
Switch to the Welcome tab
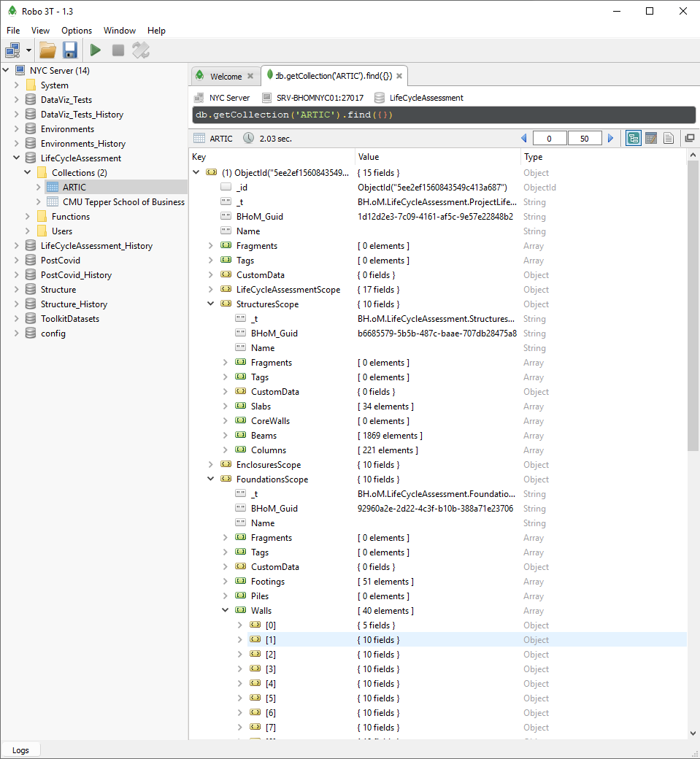(225, 77)
